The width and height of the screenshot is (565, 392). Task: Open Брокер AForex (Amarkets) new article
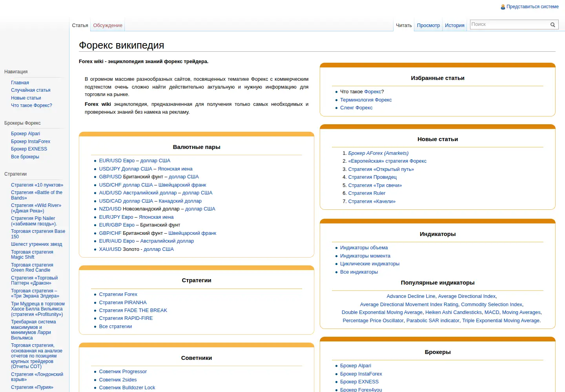(x=378, y=153)
